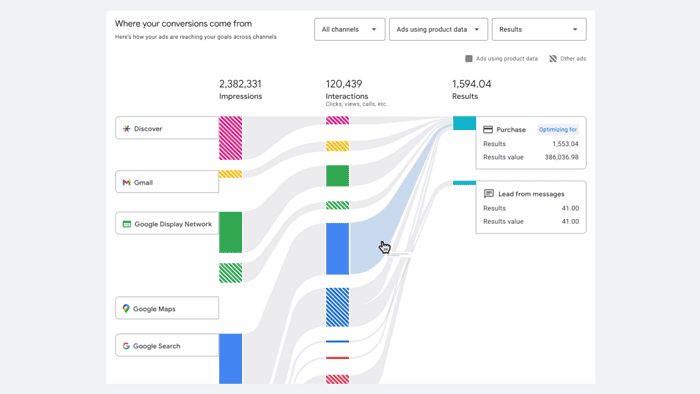Click the teal Lead from messages results bar
This screenshot has width=700, height=394.
tap(464, 183)
